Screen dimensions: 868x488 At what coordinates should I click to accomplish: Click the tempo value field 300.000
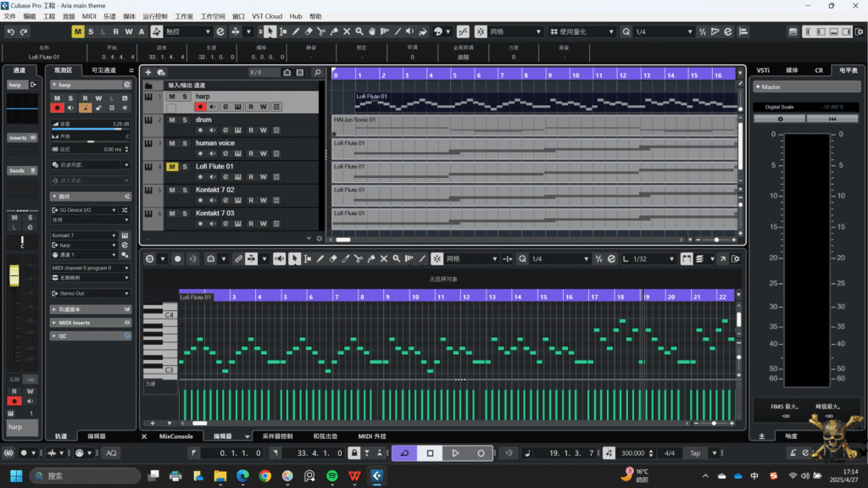(632, 453)
